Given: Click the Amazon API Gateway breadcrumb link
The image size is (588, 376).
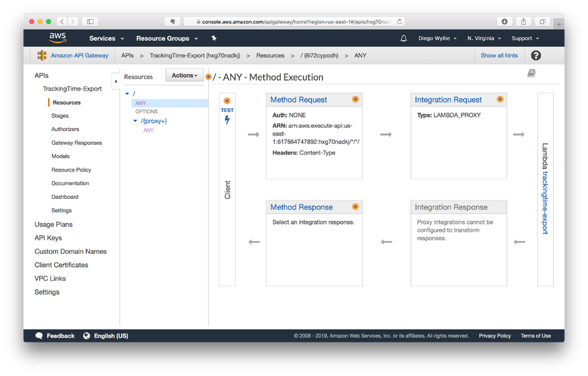Looking at the screenshot, I should (x=80, y=55).
